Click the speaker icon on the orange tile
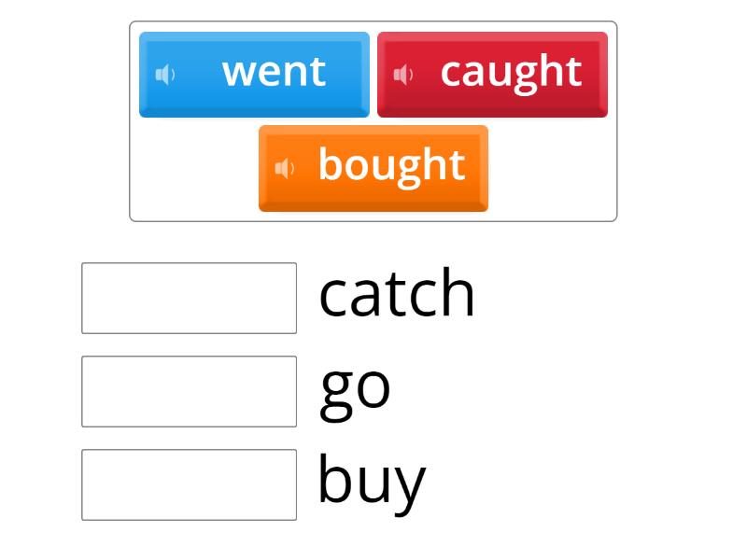Viewport: 747px width, 560px height. tap(286, 168)
